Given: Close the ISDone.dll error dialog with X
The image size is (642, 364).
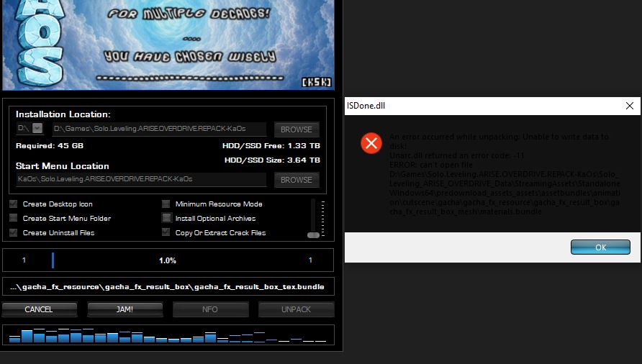Looking at the screenshot, I should click(630, 106).
